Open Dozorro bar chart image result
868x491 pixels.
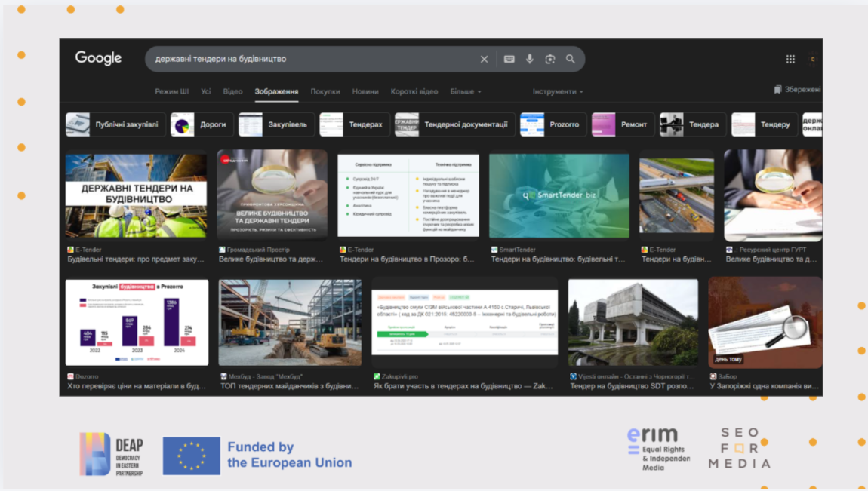tap(137, 322)
